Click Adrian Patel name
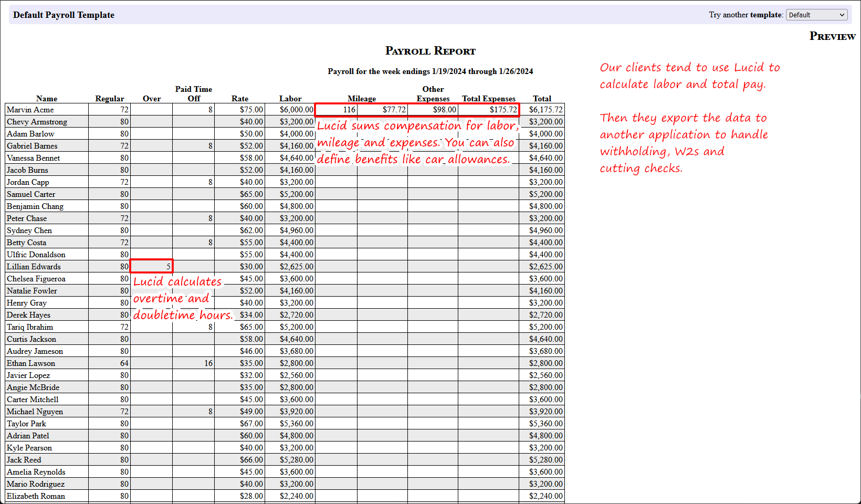The width and height of the screenshot is (861, 504). (x=47, y=436)
